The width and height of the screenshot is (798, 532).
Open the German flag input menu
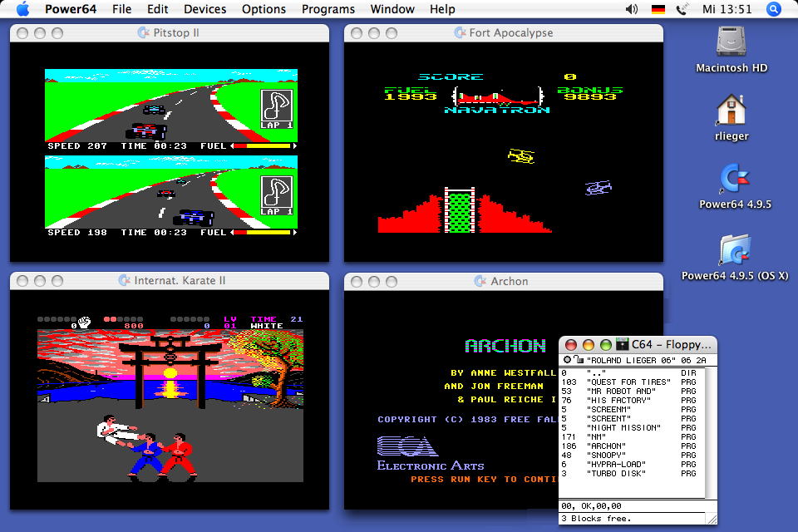point(658,9)
